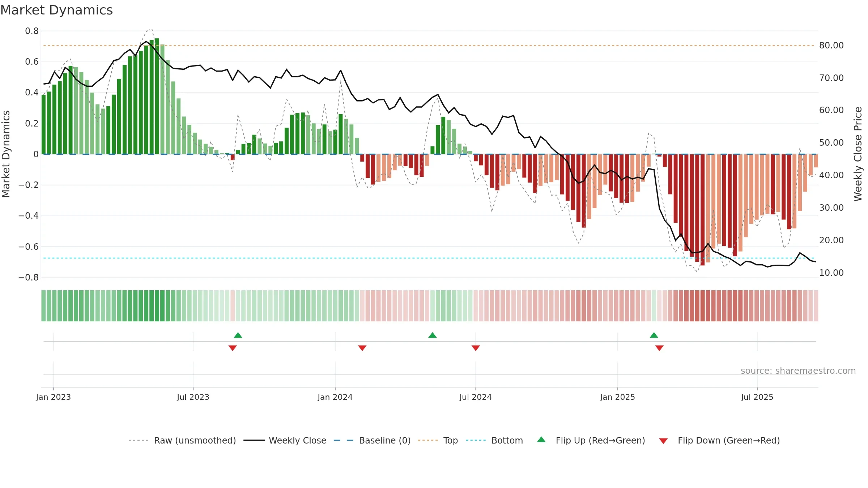Click the Jan 2024 x-axis label
Image resolution: width=868 pixels, height=488 pixels.
pos(335,397)
